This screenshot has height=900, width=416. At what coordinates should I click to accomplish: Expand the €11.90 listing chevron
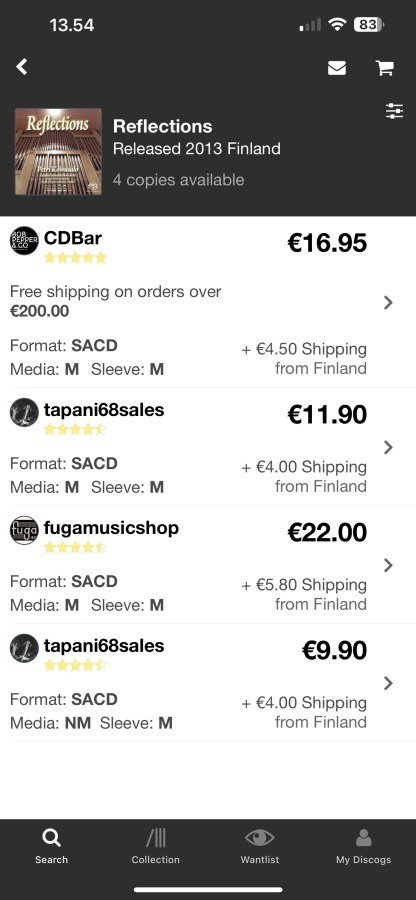388,447
